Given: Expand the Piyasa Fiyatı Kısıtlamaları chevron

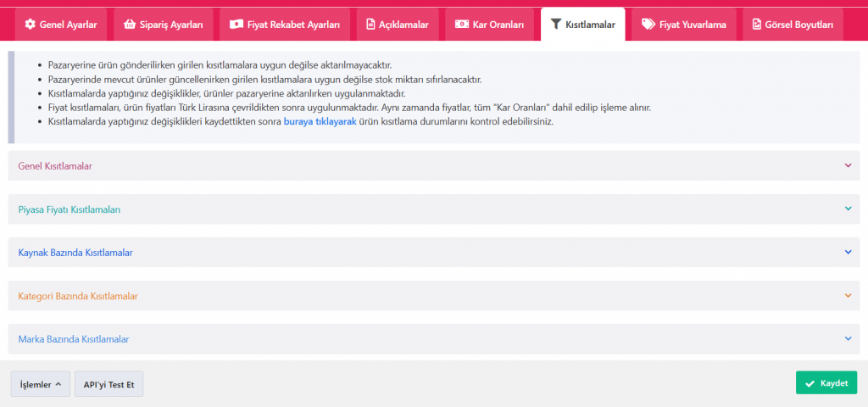Looking at the screenshot, I should [848, 209].
